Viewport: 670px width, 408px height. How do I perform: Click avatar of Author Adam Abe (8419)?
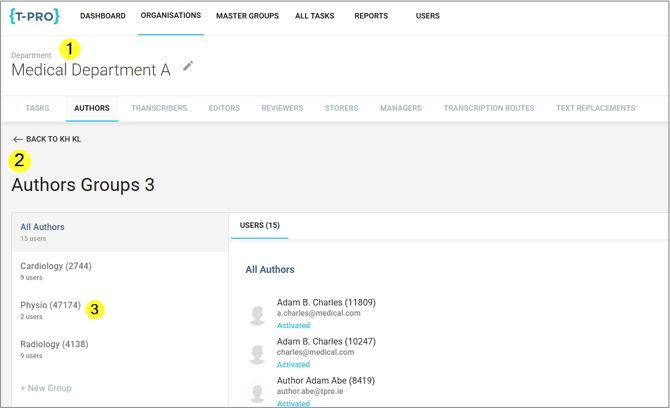257,391
